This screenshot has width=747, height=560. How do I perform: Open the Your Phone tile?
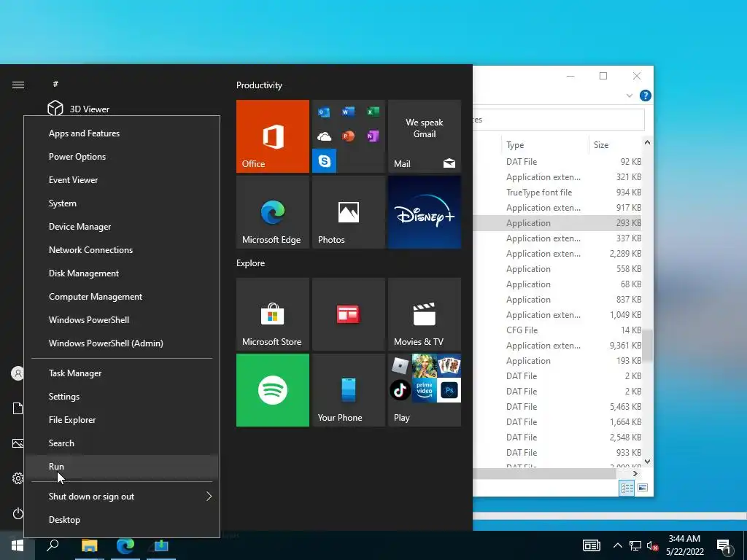tap(349, 390)
